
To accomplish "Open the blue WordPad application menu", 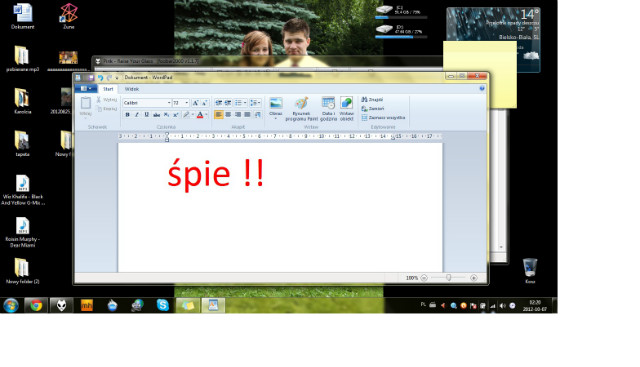I will (86, 89).
